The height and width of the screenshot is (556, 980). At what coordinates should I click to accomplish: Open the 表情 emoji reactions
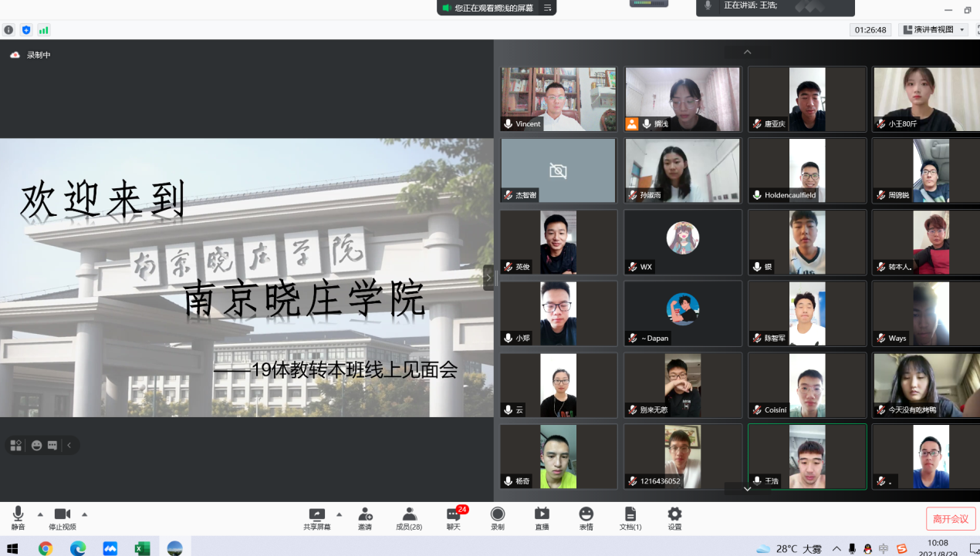click(586, 515)
